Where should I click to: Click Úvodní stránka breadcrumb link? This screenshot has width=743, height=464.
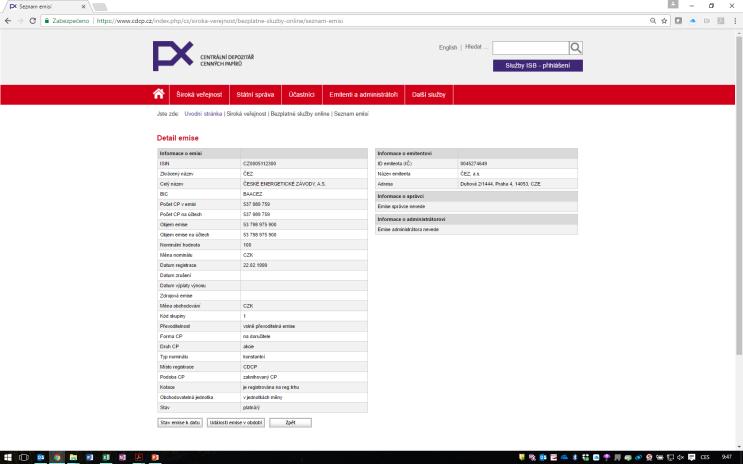pyautogui.click(x=203, y=114)
